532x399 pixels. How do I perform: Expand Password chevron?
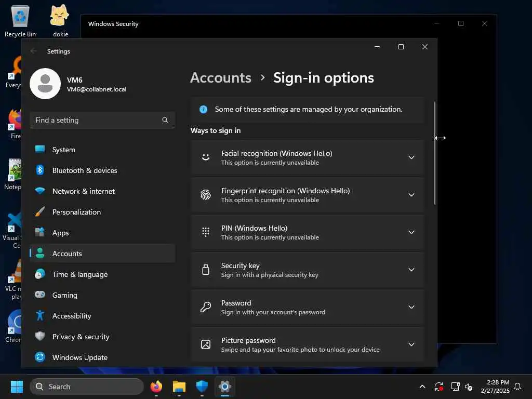pos(411,307)
